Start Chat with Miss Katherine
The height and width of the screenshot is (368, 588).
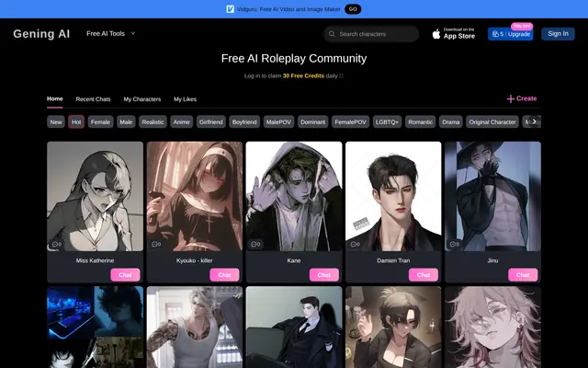pyautogui.click(x=125, y=275)
